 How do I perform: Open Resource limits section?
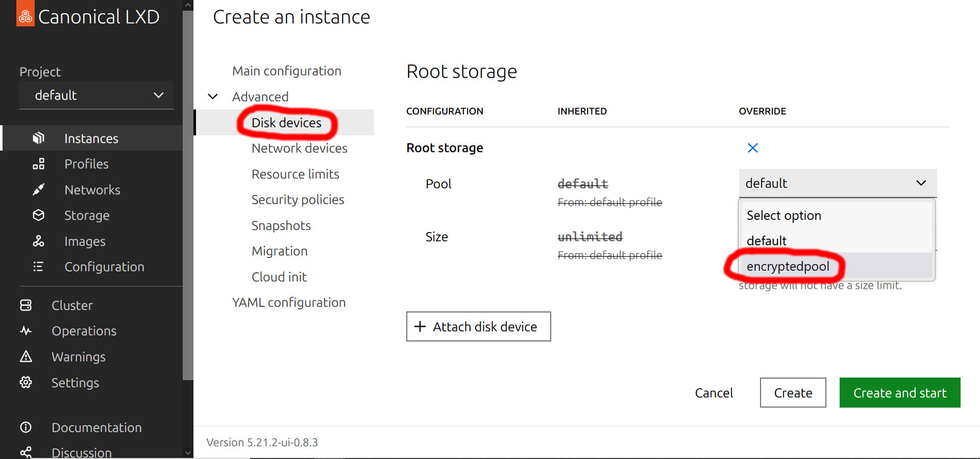click(x=296, y=174)
